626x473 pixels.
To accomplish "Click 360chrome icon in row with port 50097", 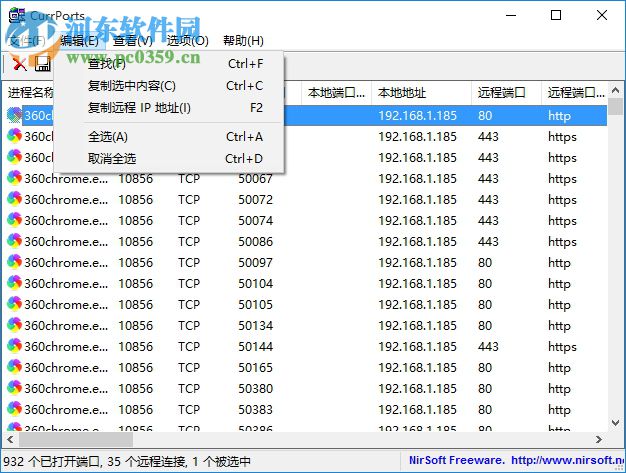I will click(14, 262).
